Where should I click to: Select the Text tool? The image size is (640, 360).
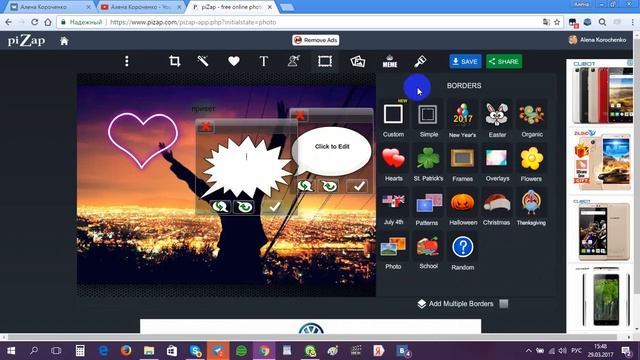(264, 61)
